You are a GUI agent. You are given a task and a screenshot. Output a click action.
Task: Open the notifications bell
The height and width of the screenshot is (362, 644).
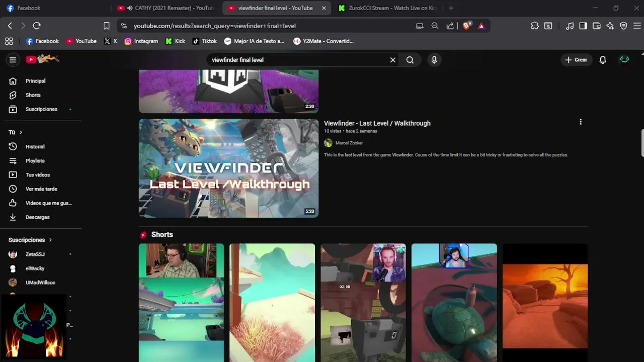pos(603,60)
